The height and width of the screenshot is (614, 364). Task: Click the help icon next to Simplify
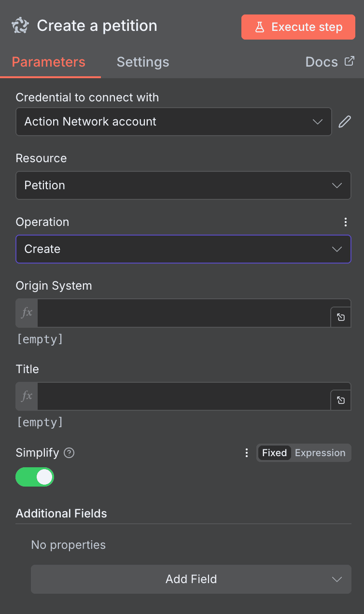pos(69,453)
